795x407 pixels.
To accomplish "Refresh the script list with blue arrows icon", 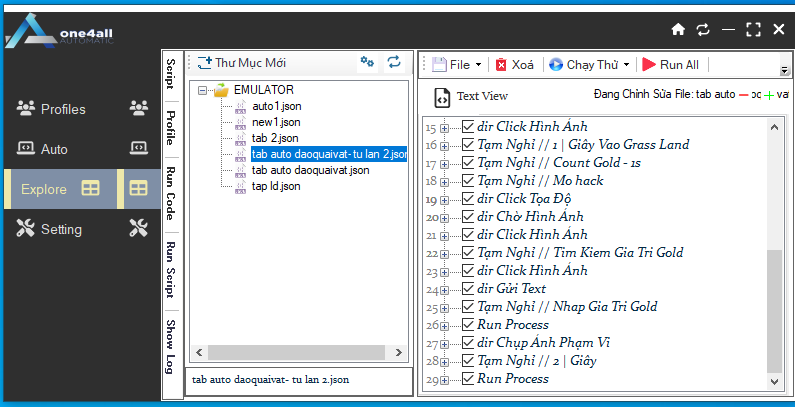I will [394, 62].
